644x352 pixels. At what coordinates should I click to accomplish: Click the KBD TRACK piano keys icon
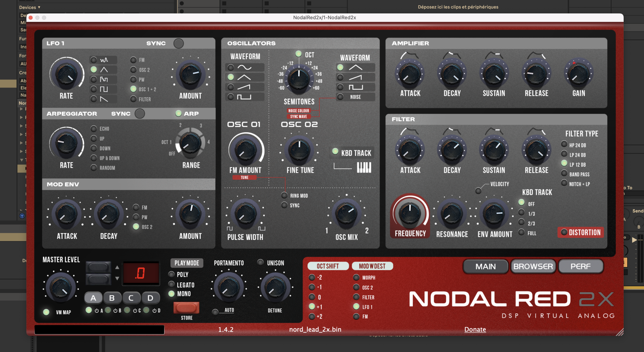click(364, 167)
